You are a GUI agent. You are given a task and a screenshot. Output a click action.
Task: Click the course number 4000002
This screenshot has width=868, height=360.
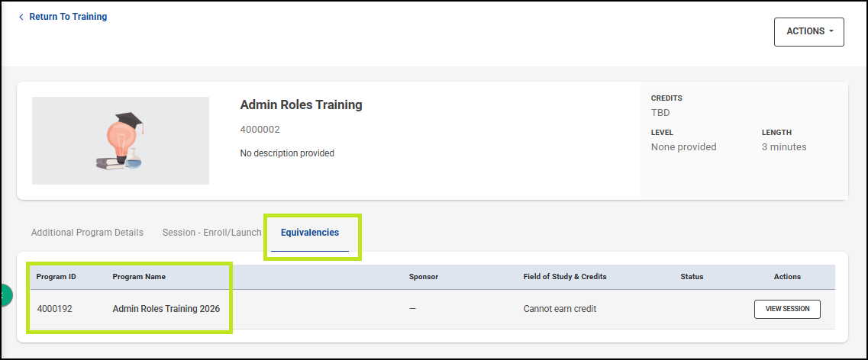coord(260,130)
